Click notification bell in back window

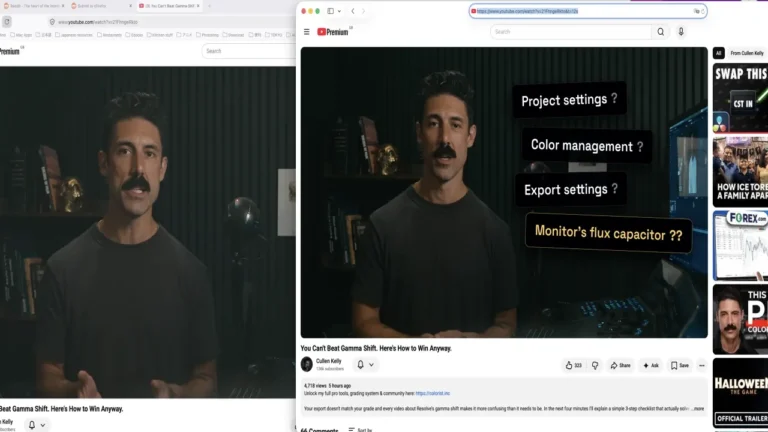pos(32,425)
